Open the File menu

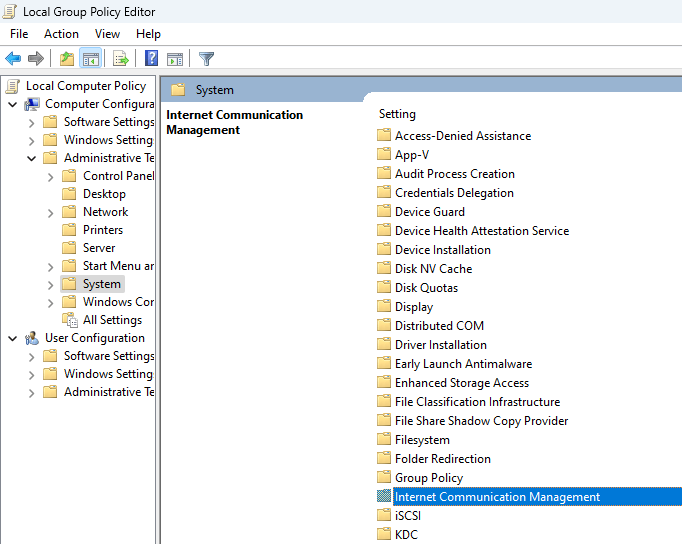pyautogui.click(x=19, y=34)
